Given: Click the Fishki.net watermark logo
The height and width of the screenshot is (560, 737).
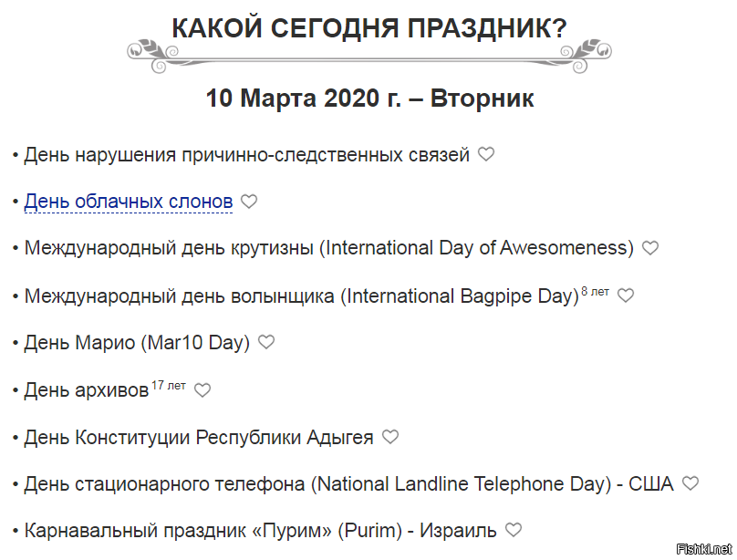Looking at the screenshot, I should 704,548.
